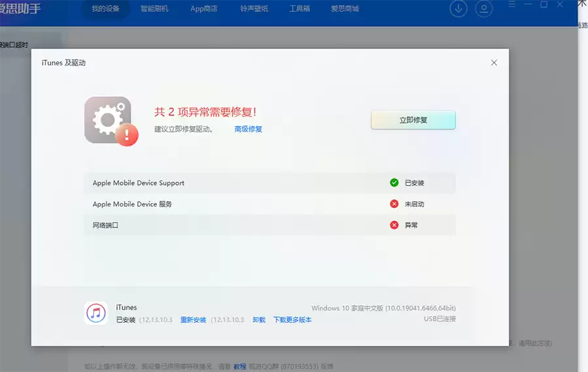
Task: Click the 立即修复 button
Action: point(414,120)
